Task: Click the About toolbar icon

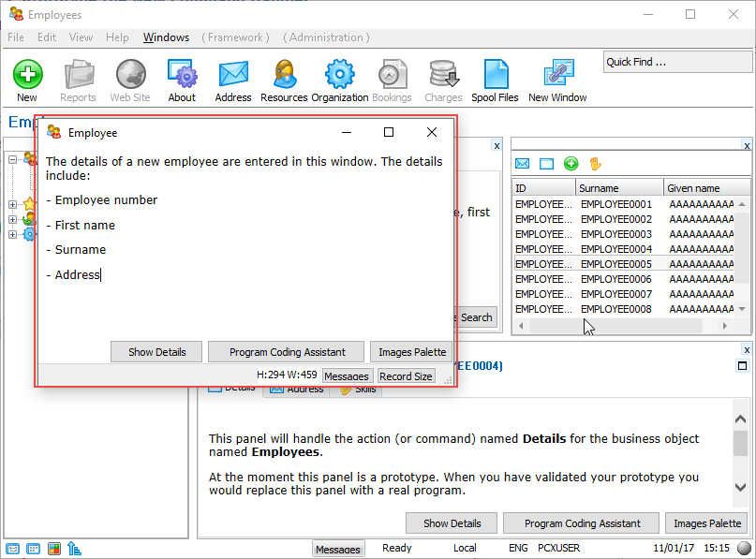Action: [183, 75]
